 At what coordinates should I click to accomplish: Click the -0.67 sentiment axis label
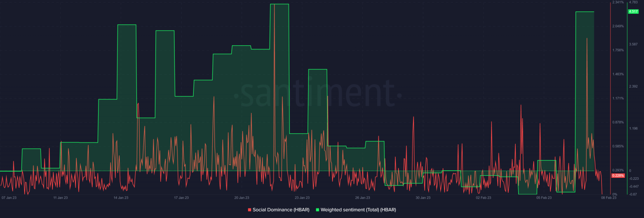click(633, 194)
